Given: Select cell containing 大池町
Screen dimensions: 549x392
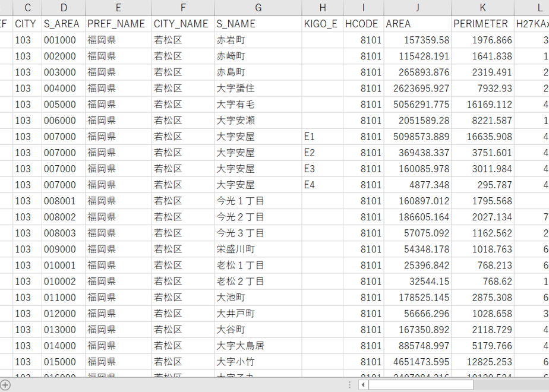Looking at the screenshot, I should (x=258, y=298).
